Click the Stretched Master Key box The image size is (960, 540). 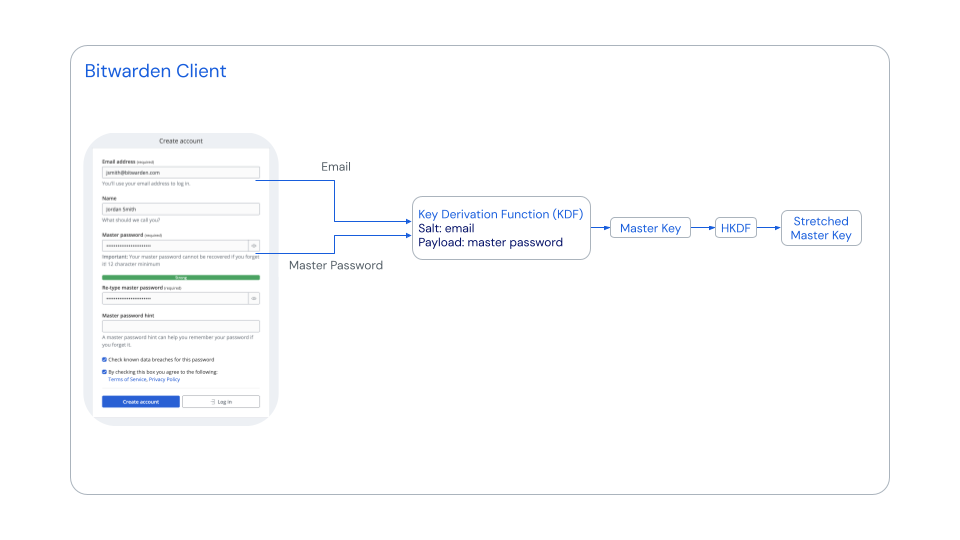click(x=820, y=228)
